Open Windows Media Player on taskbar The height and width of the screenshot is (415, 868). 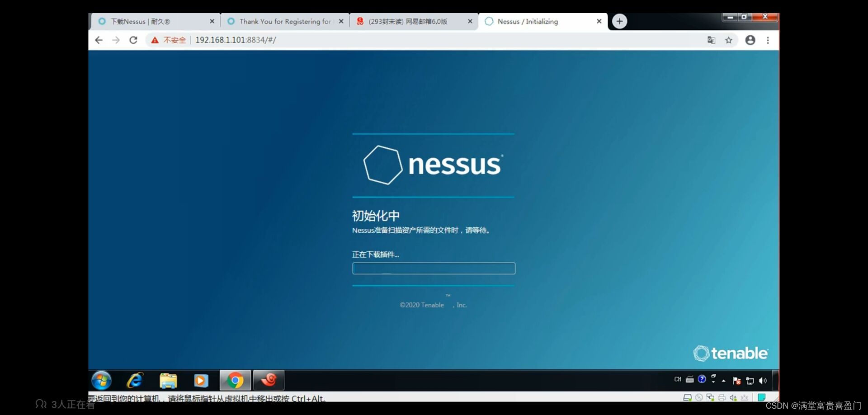[201, 380]
